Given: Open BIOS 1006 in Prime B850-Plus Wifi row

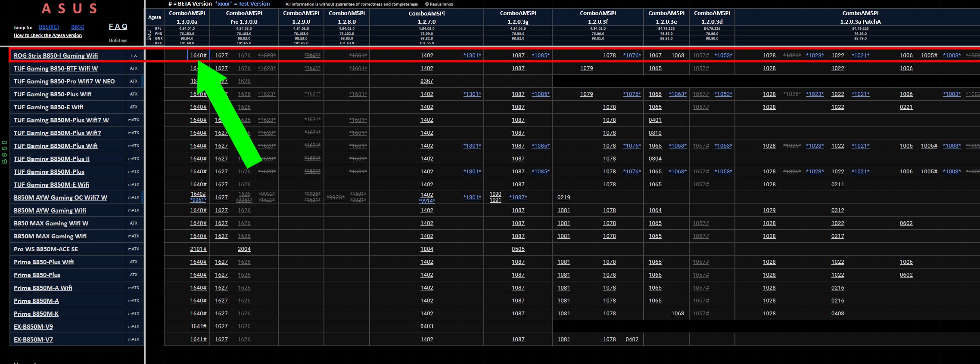Looking at the screenshot, I should 906,262.
